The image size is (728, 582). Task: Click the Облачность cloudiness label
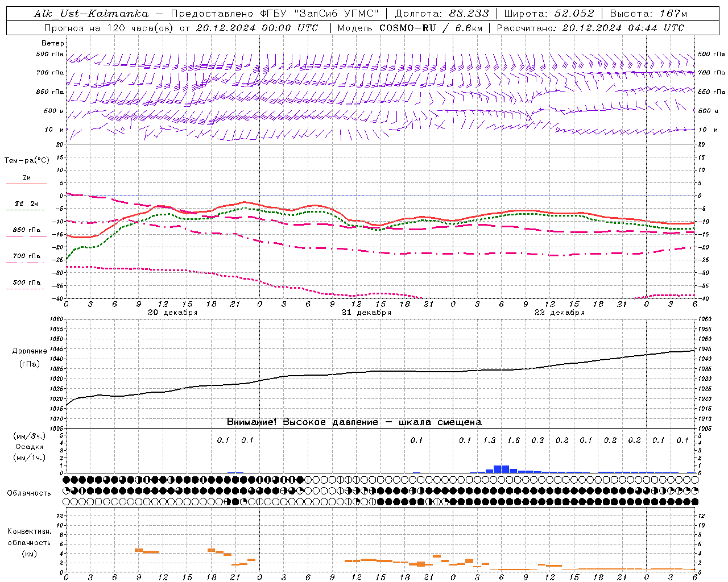tap(29, 493)
